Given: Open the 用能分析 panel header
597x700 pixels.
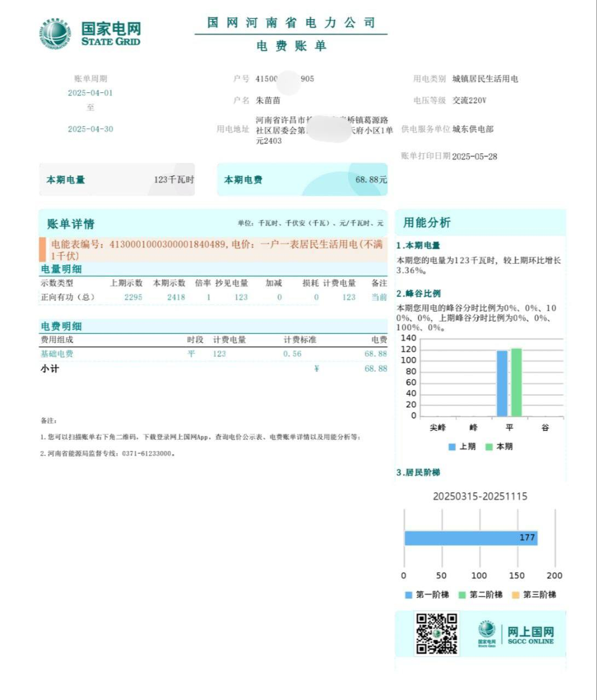Looking at the screenshot, I should point(427,223).
